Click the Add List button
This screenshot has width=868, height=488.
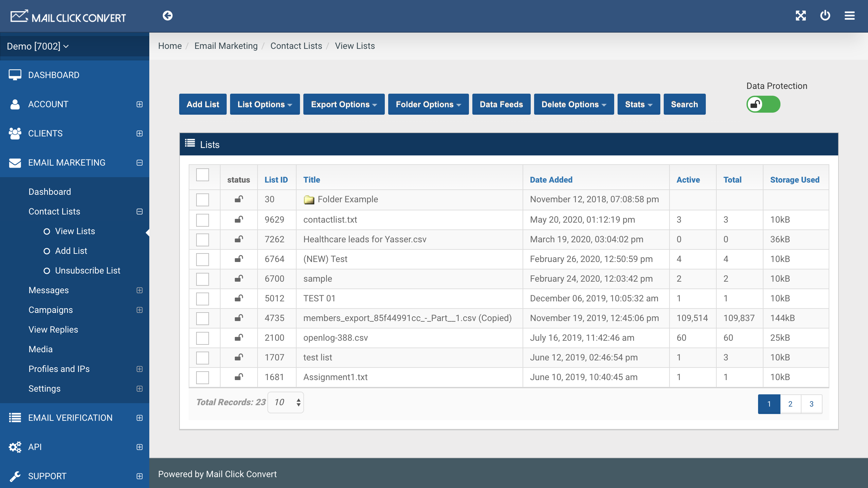pyautogui.click(x=203, y=104)
